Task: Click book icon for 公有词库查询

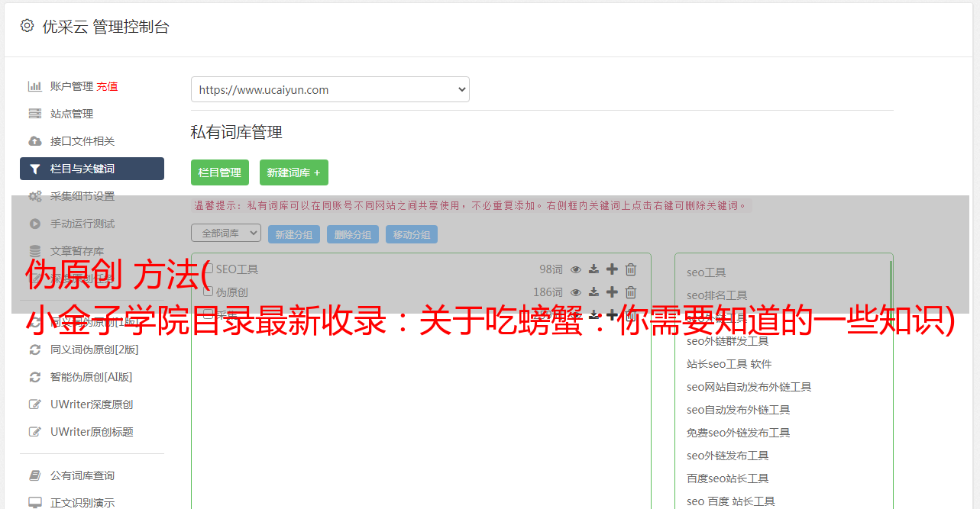Action: 34,475
